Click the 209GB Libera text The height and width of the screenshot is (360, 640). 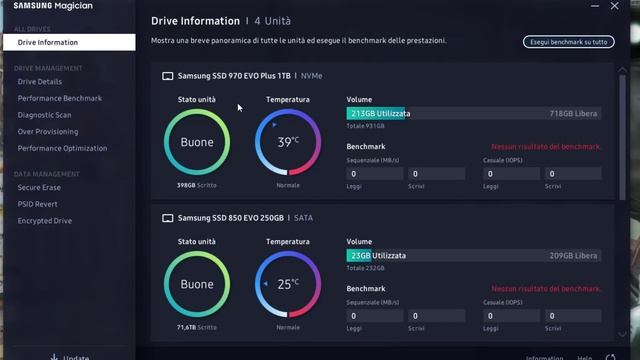[x=573, y=256]
